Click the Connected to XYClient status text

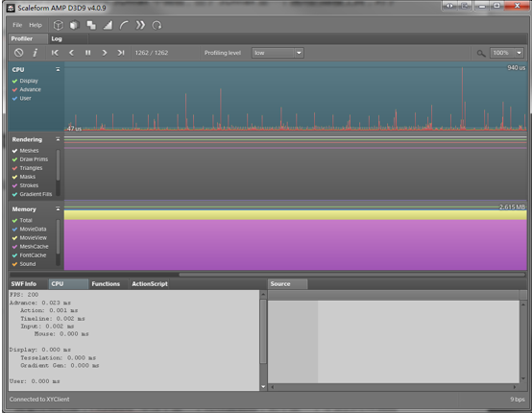[x=39, y=400]
